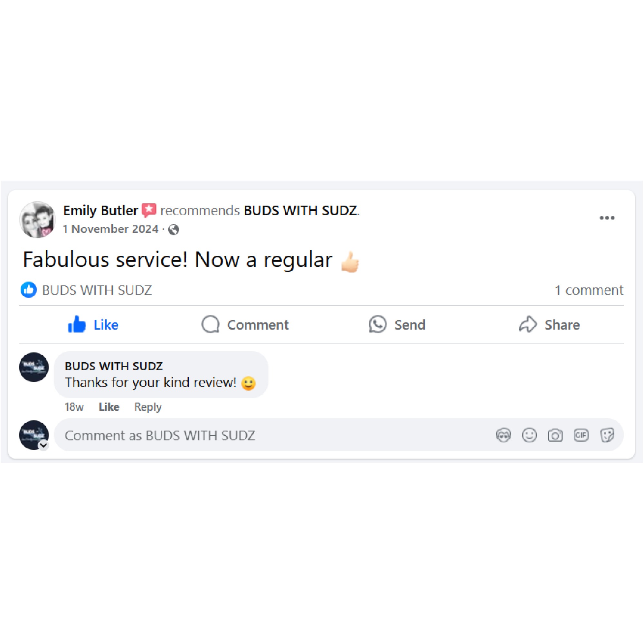Image resolution: width=644 pixels, height=644 pixels.
Task: Send the post via WhatsApp Send button
Action: 397,324
